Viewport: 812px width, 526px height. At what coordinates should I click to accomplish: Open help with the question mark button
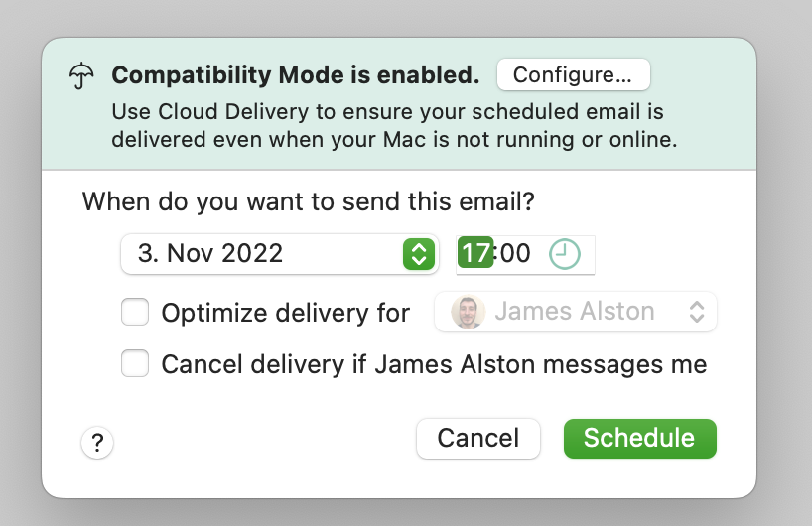(97, 443)
